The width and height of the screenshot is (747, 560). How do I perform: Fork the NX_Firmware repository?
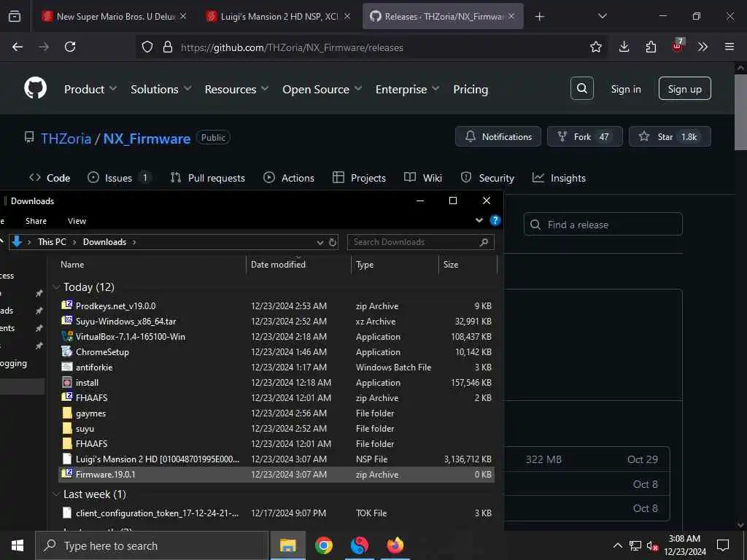[584, 136]
